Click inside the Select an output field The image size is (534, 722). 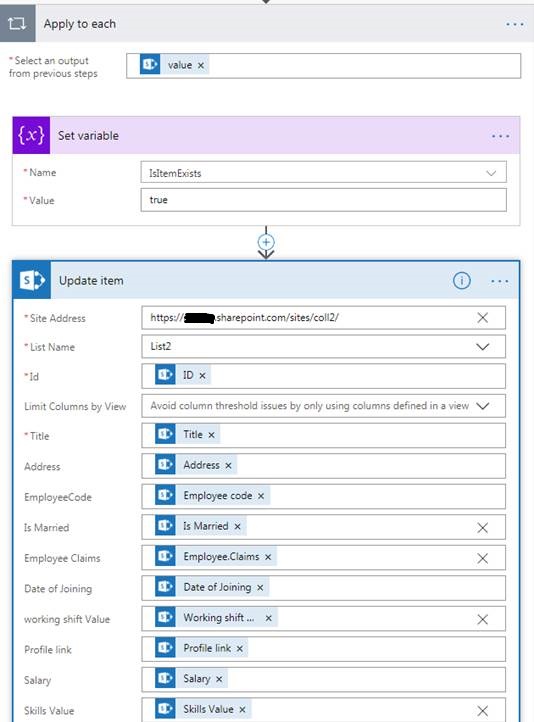[324, 65]
